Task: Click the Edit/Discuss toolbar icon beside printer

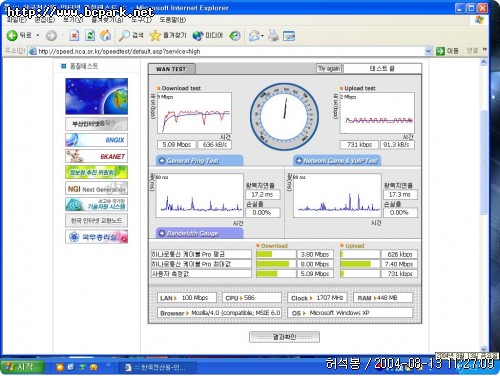Action: pyautogui.click(x=289, y=35)
